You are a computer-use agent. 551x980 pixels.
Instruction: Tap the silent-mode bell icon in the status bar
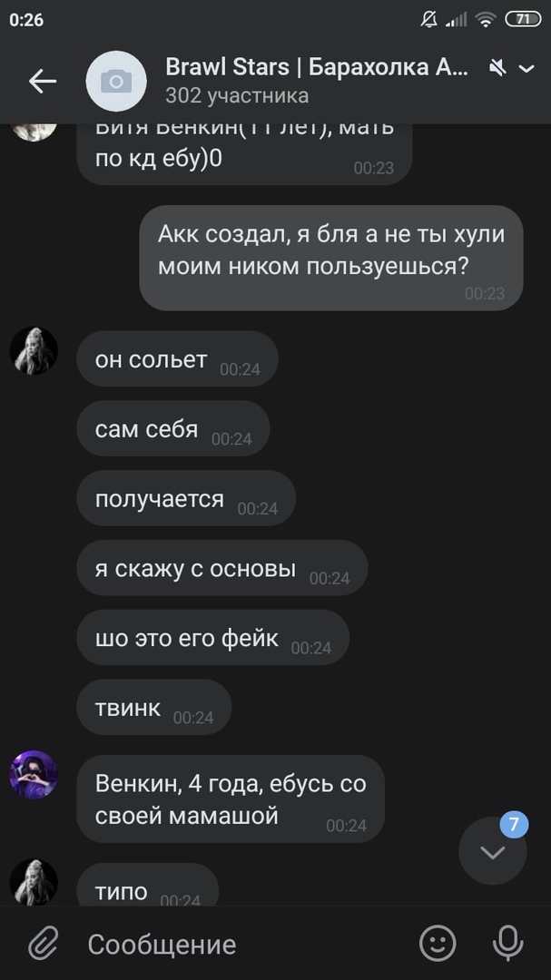429,19
